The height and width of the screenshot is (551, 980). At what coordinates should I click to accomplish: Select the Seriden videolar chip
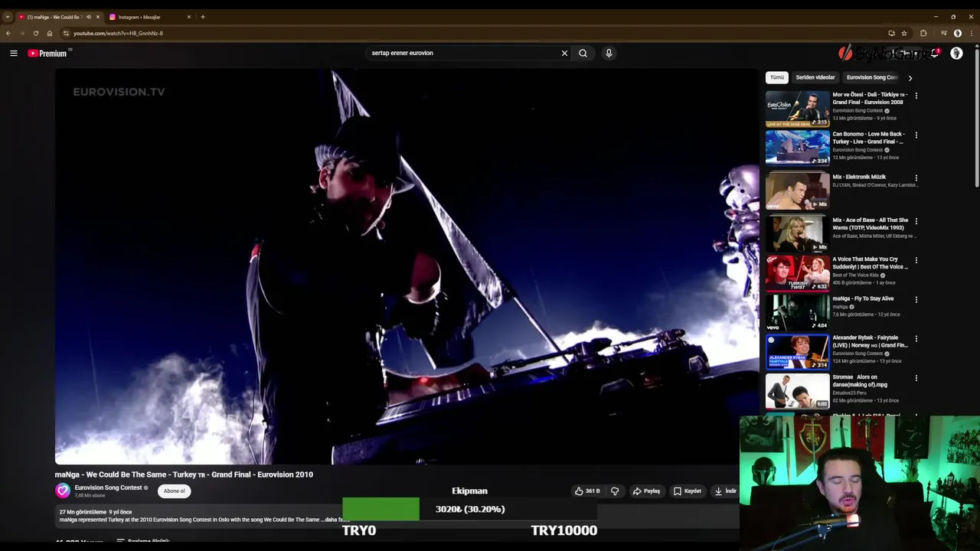coord(815,77)
